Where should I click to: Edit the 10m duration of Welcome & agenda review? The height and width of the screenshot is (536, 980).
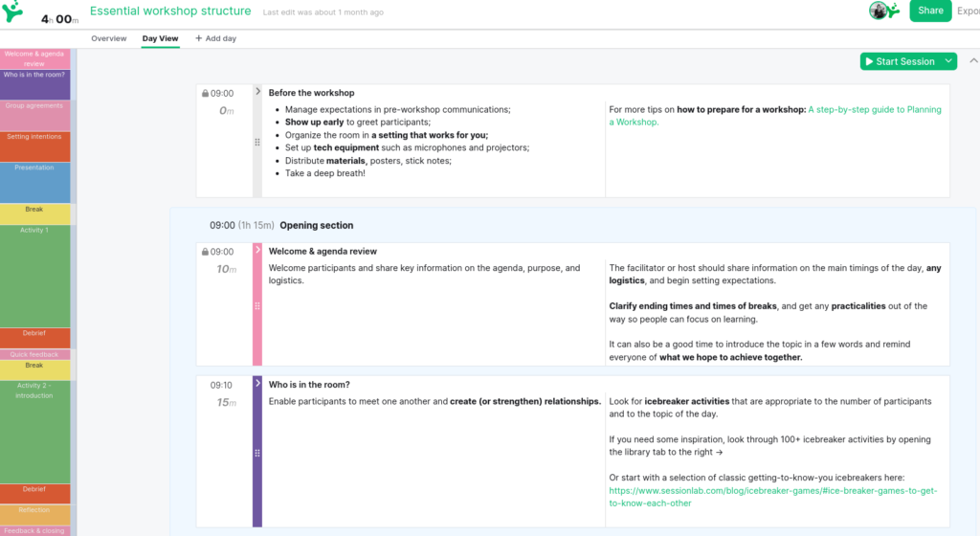coord(226,269)
